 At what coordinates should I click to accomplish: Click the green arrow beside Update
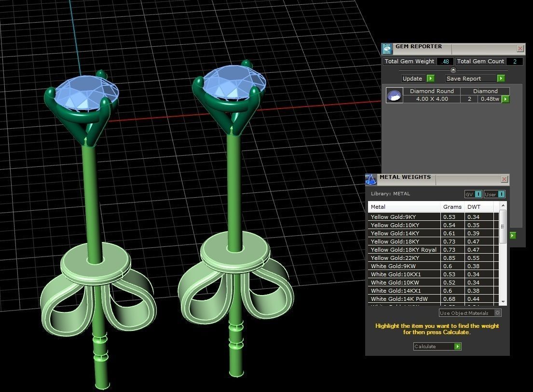pyautogui.click(x=431, y=79)
